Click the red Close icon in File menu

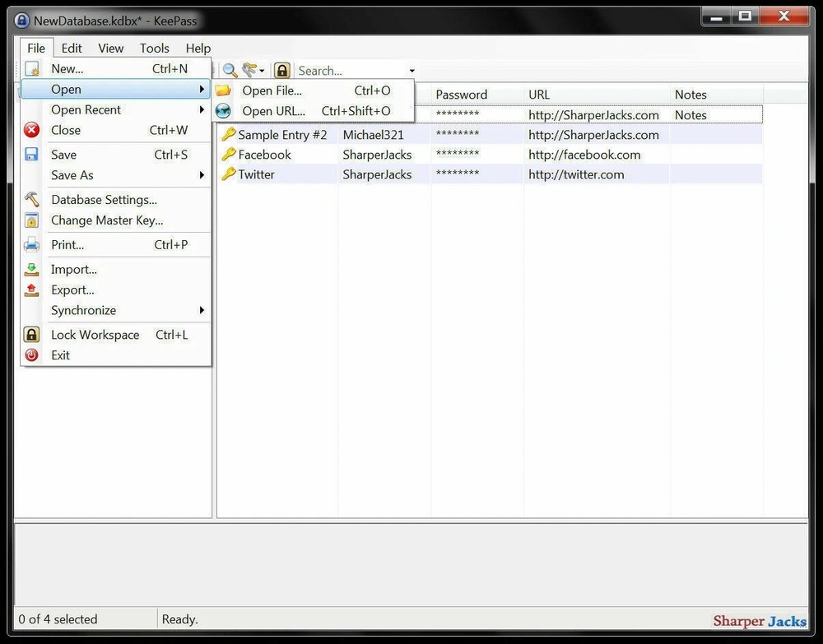click(x=31, y=129)
